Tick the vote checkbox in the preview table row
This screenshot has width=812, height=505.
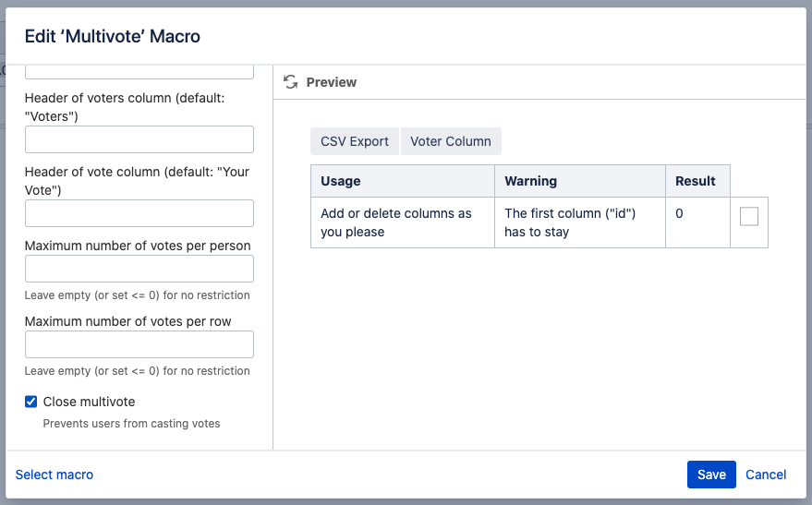coord(749,216)
